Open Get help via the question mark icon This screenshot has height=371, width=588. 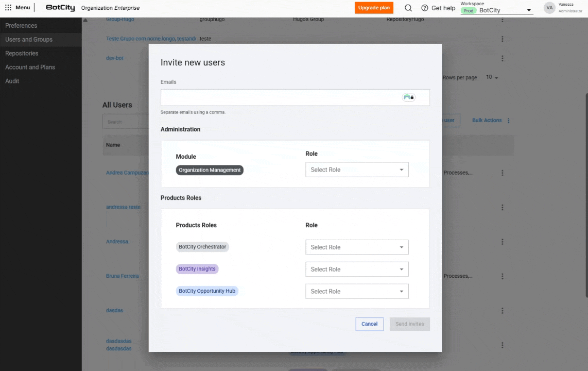coord(424,8)
